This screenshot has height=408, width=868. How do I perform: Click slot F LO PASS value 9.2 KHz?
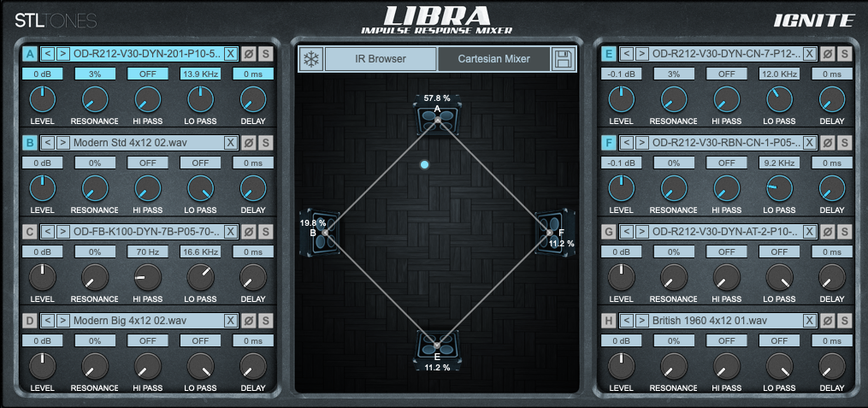click(779, 163)
